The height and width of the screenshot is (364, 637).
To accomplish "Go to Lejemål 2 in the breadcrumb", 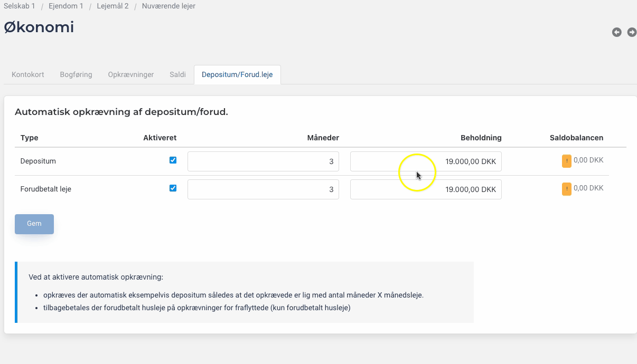I will (113, 6).
